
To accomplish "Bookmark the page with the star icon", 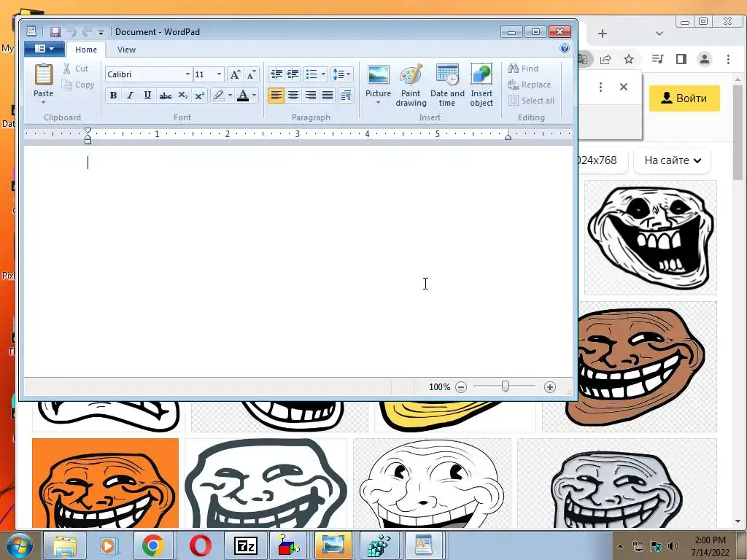I will click(x=629, y=59).
